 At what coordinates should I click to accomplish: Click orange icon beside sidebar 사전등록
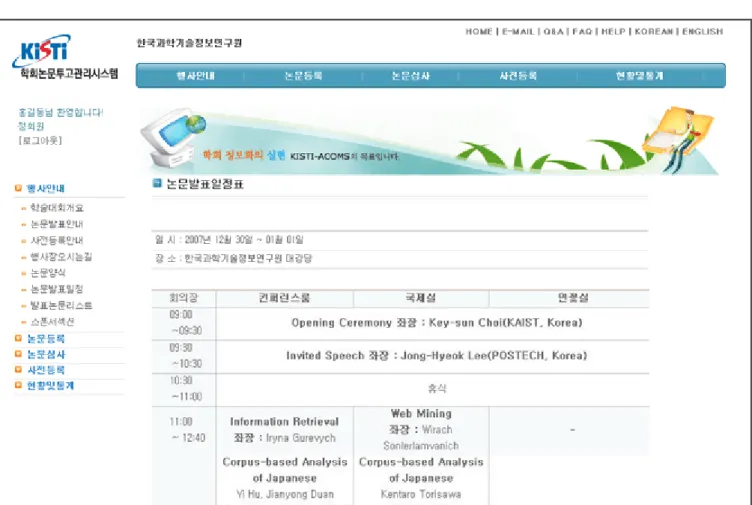click(18, 369)
